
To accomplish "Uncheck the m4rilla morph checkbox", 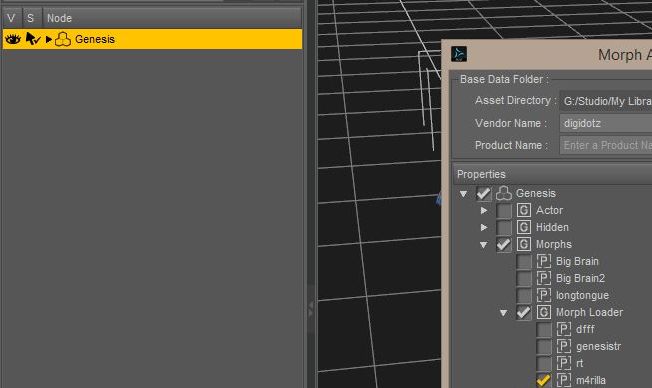I will pos(543,380).
